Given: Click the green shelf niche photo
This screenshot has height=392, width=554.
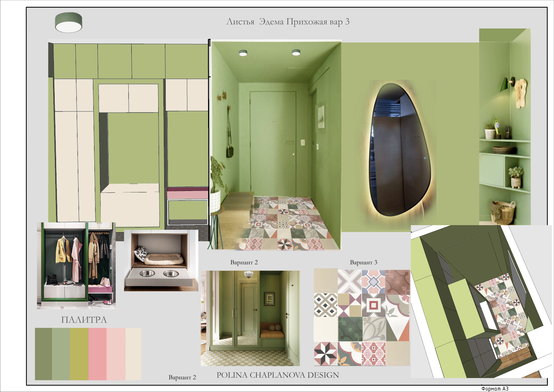Looking at the screenshot, I should click(x=505, y=127).
